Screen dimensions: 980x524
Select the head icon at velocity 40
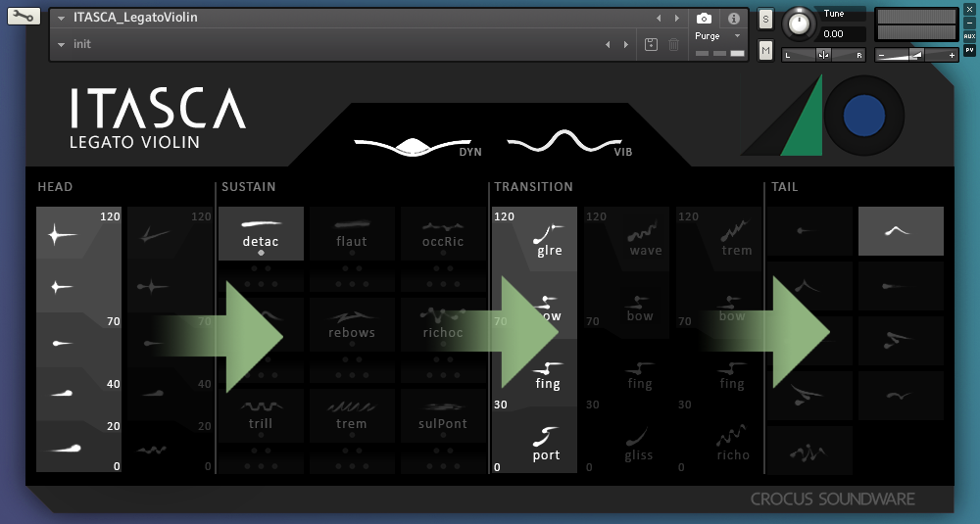63,393
